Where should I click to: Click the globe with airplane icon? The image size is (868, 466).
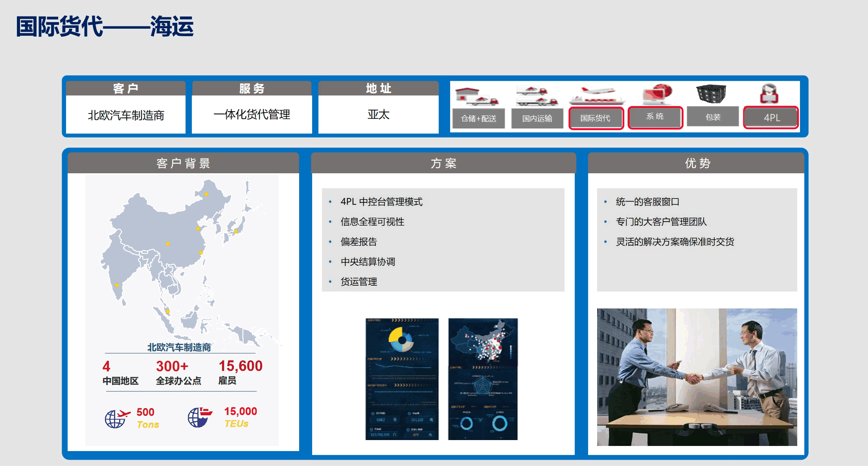(117, 418)
